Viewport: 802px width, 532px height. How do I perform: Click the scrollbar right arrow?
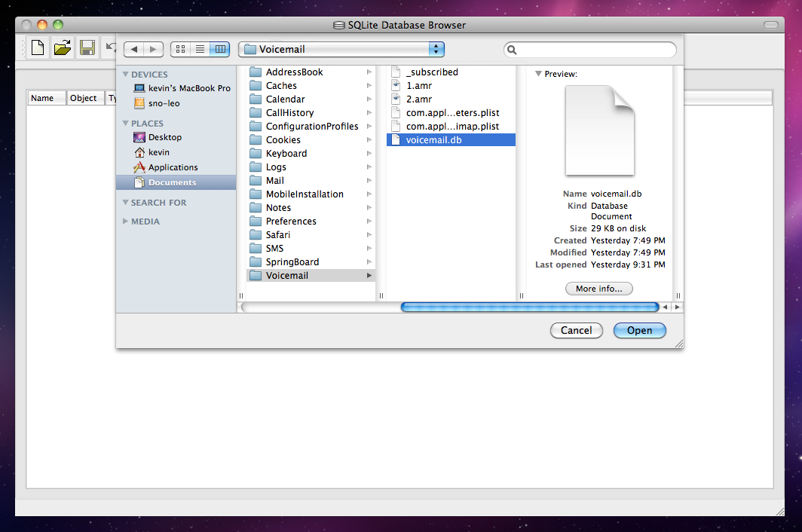tap(677, 307)
